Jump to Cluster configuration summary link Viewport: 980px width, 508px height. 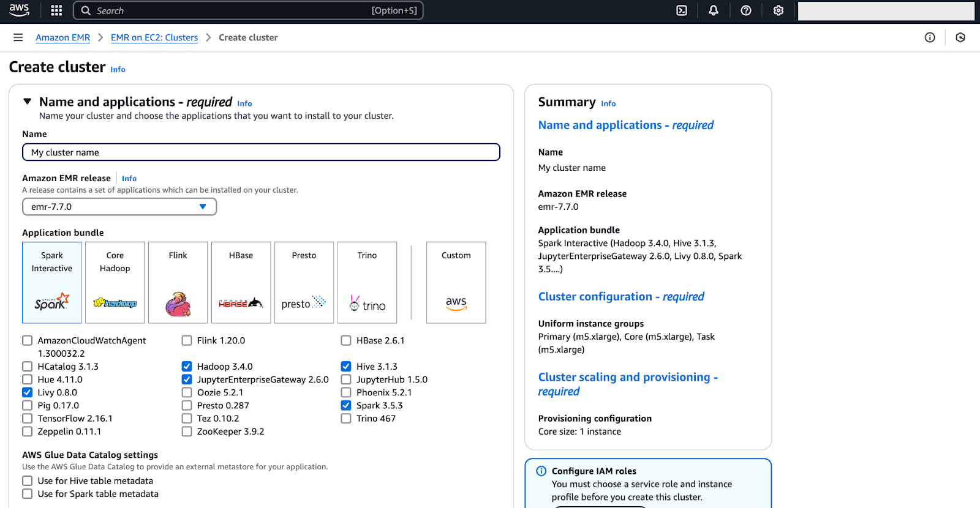point(621,296)
